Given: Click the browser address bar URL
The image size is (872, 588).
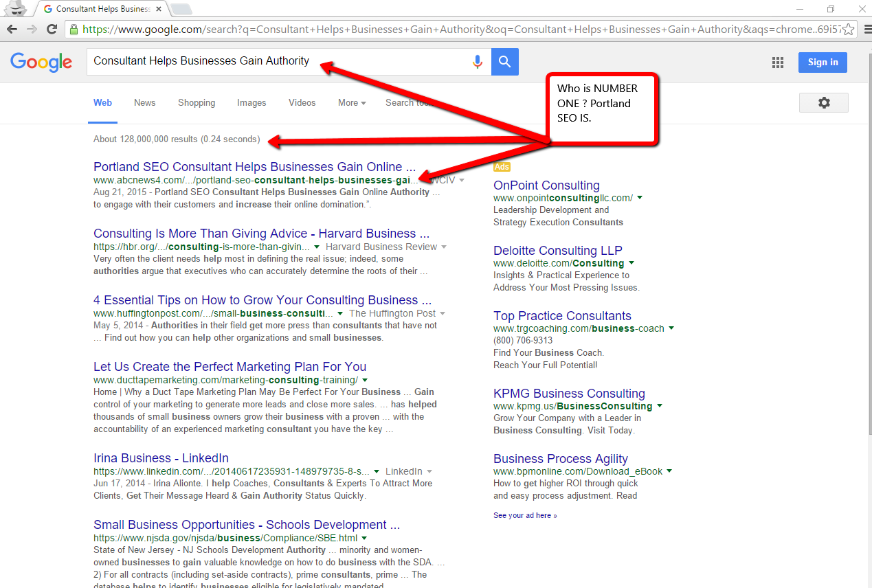Looking at the screenshot, I should [412, 30].
